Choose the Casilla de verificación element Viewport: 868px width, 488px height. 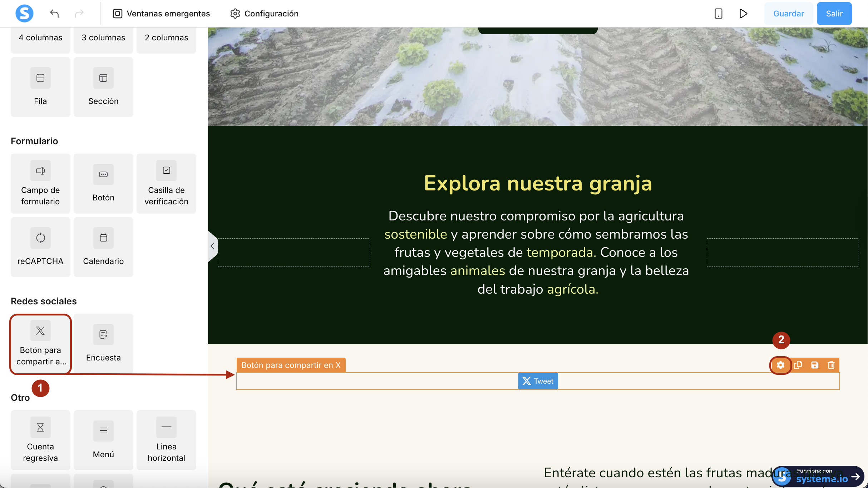pyautogui.click(x=166, y=183)
